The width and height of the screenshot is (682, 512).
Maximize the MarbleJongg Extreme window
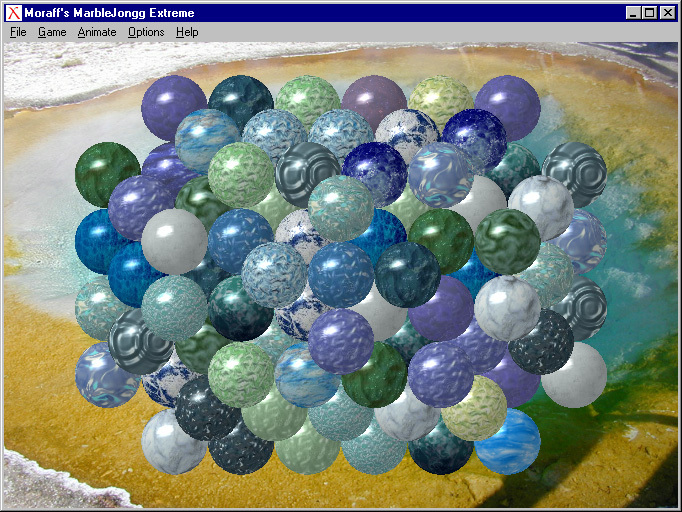[x=649, y=13]
